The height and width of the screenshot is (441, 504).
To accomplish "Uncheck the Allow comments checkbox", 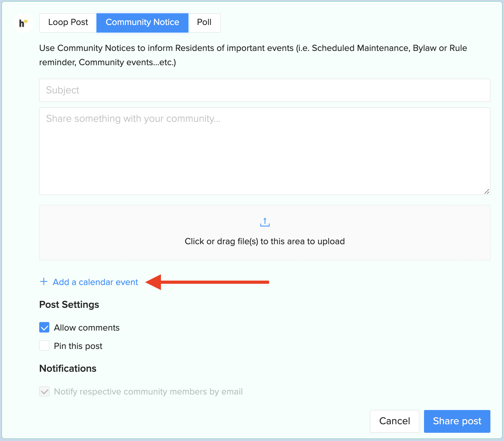I will point(44,327).
